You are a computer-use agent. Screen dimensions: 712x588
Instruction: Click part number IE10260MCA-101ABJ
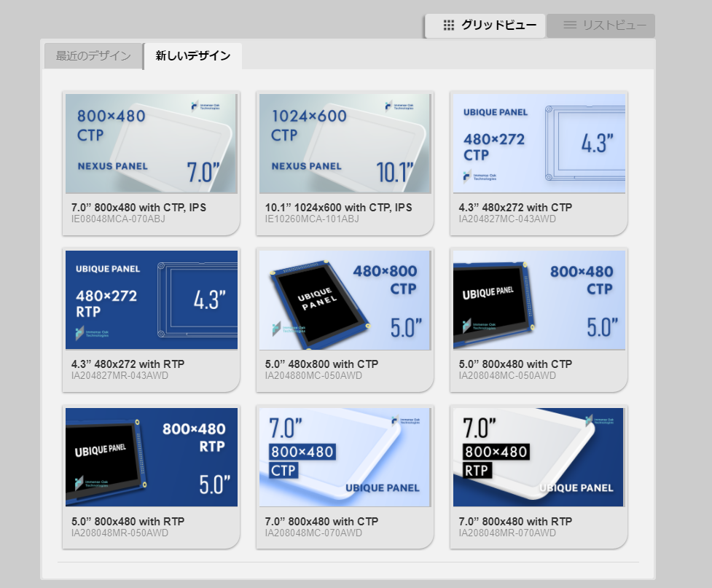[312, 219]
